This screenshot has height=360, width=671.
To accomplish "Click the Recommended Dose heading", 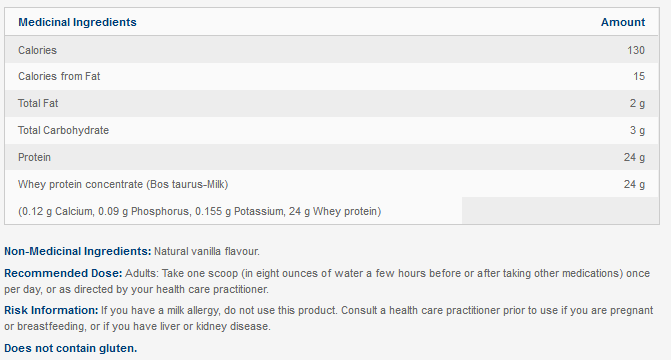I will coord(63,274).
